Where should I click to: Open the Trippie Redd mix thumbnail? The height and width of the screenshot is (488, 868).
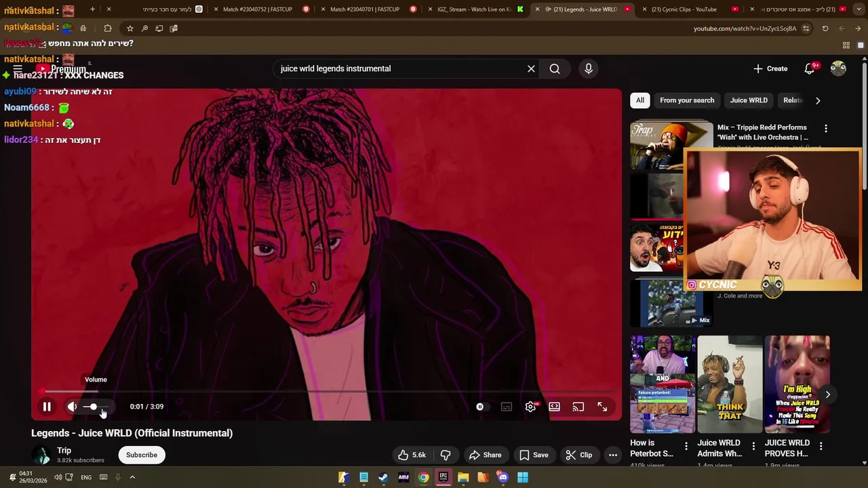[671, 145]
